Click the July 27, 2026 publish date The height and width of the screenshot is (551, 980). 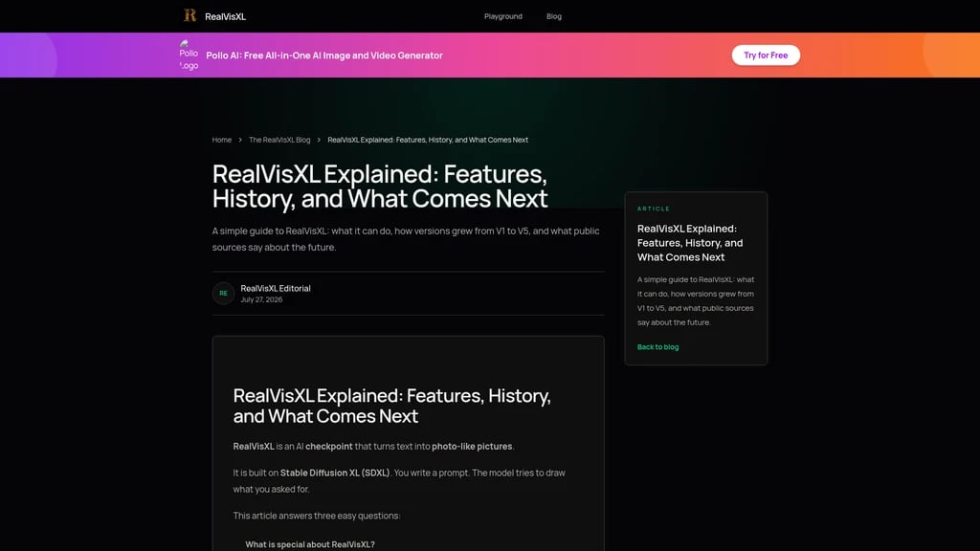tap(261, 299)
